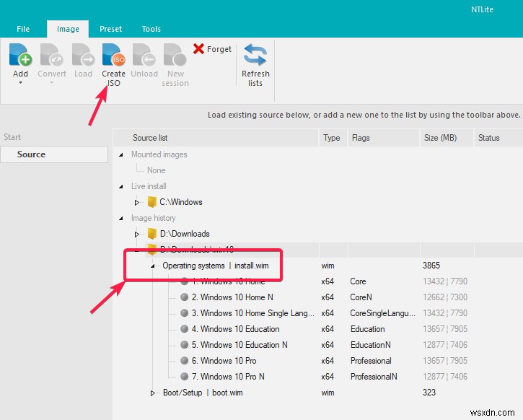
Task: Collapse Operating systems install.wim node
Action: [x=152, y=266]
